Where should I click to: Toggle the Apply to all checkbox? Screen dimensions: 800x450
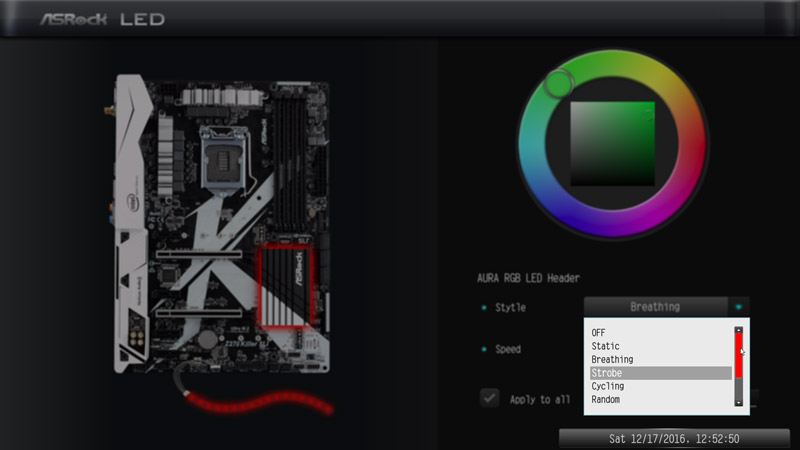[489, 398]
